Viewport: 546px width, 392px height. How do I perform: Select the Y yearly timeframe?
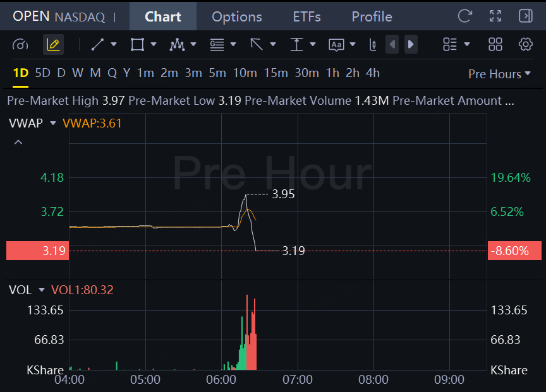click(x=127, y=73)
